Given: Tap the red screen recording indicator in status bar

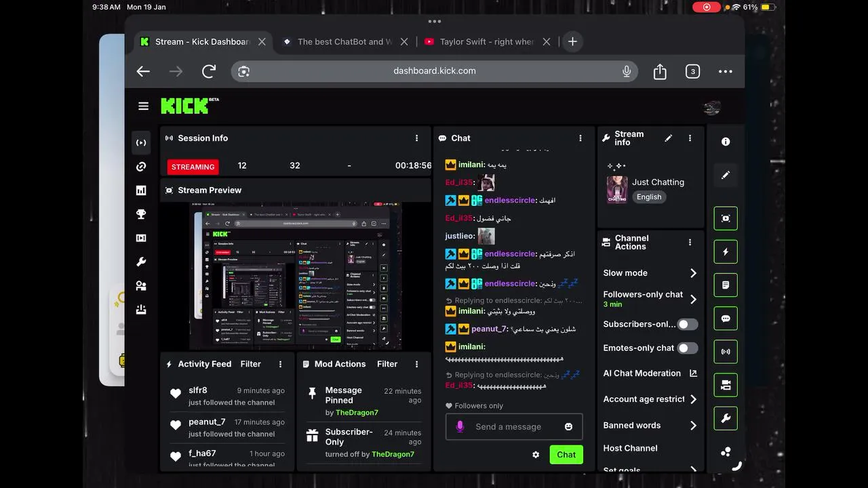Looking at the screenshot, I should [707, 7].
